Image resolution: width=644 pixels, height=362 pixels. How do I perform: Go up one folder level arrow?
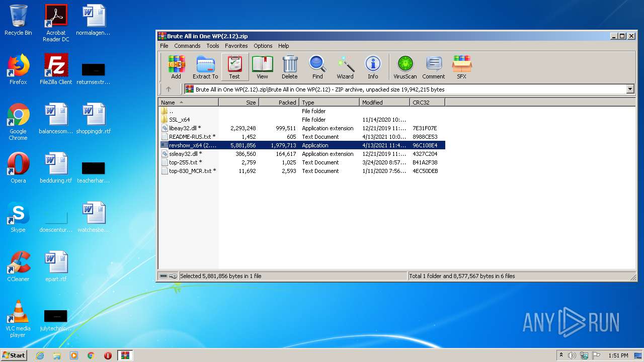click(169, 89)
